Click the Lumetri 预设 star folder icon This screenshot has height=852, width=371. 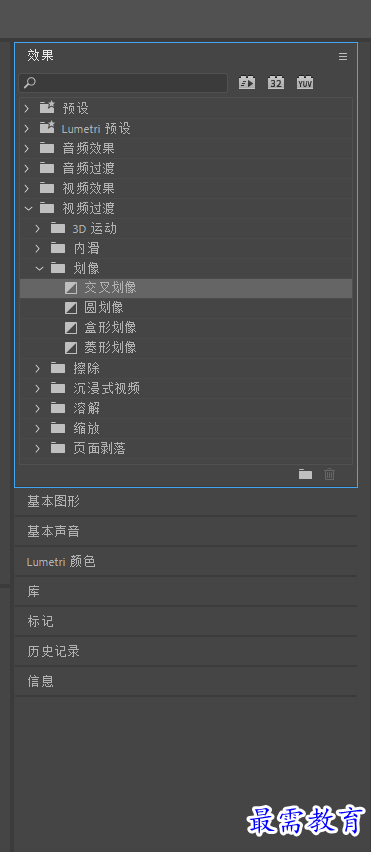point(47,128)
